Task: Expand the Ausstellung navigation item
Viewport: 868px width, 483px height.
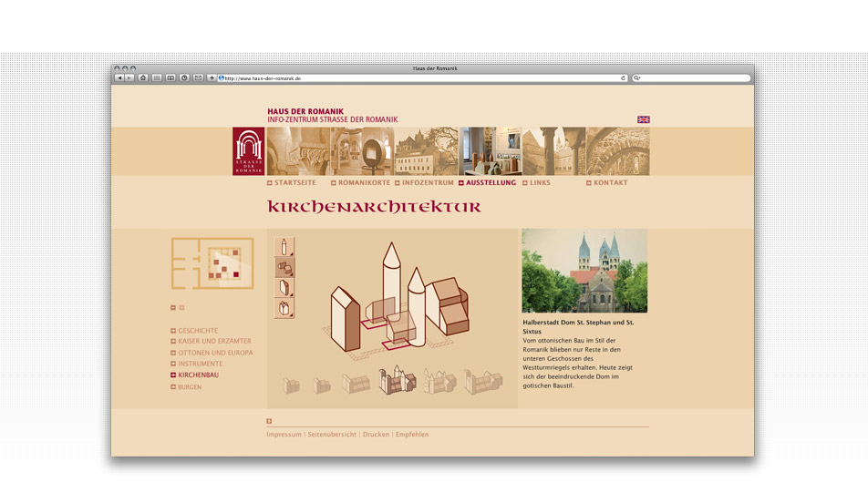Action: tap(490, 183)
